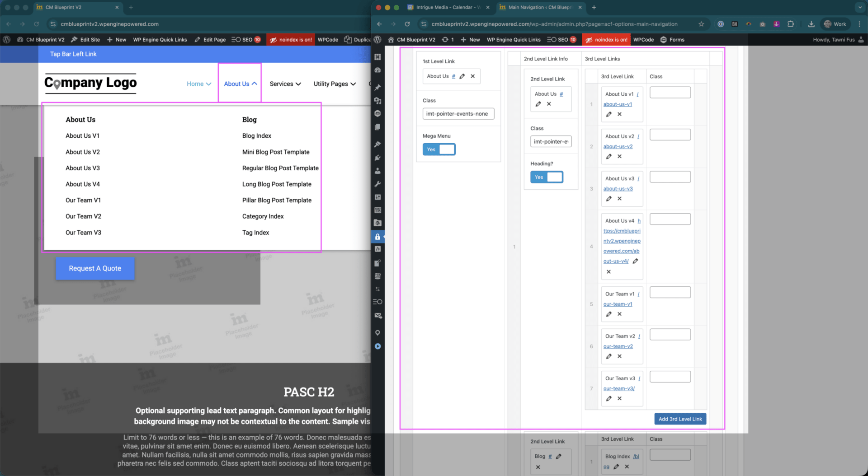Toggle the Heading? switch
868x476 pixels.
546,177
